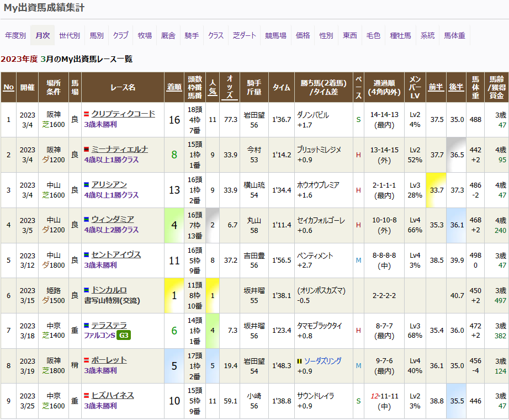Screen dimensions: 509x420
Task: Open the 牧場 tab
Action: click(145, 35)
